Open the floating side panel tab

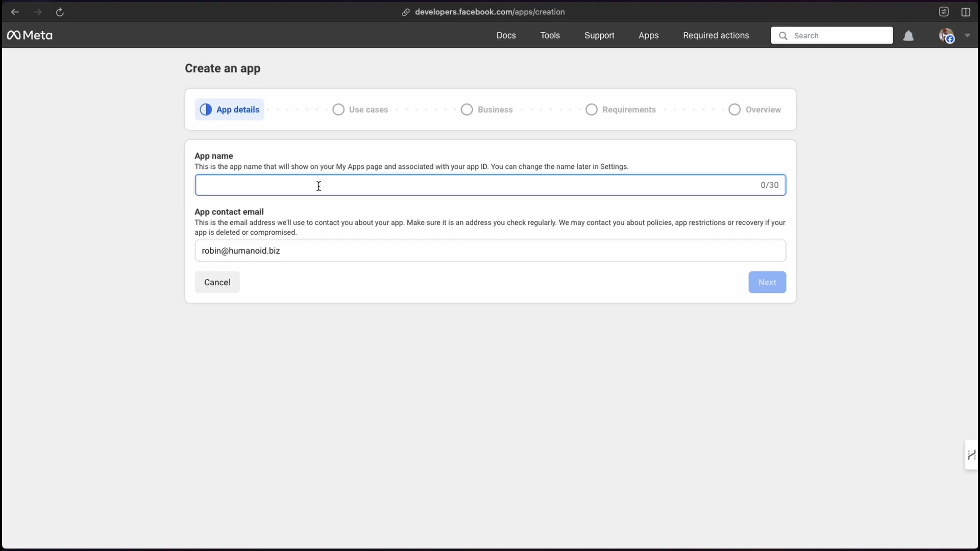(x=971, y=455)
